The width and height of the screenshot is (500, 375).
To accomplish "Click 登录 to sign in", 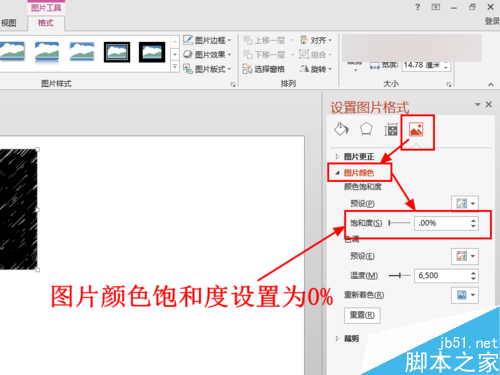I will point(492,21).
